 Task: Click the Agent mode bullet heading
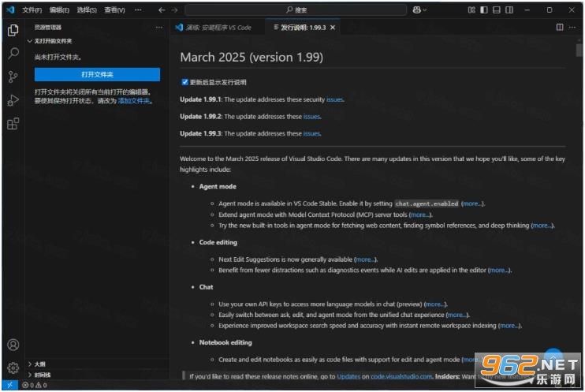(218, 186)
